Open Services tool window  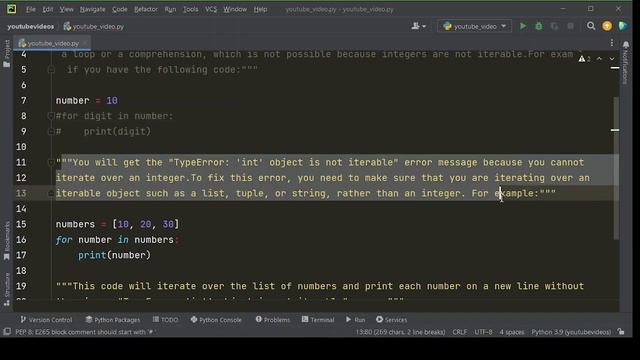click(391, 320)
